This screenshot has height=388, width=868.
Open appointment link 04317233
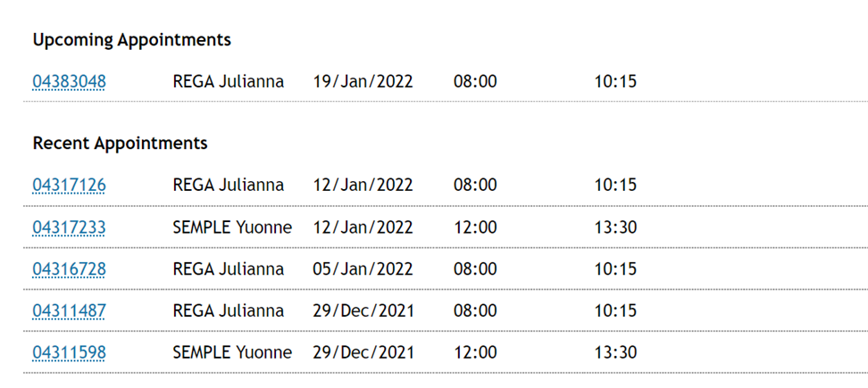(x=69, y=227)
